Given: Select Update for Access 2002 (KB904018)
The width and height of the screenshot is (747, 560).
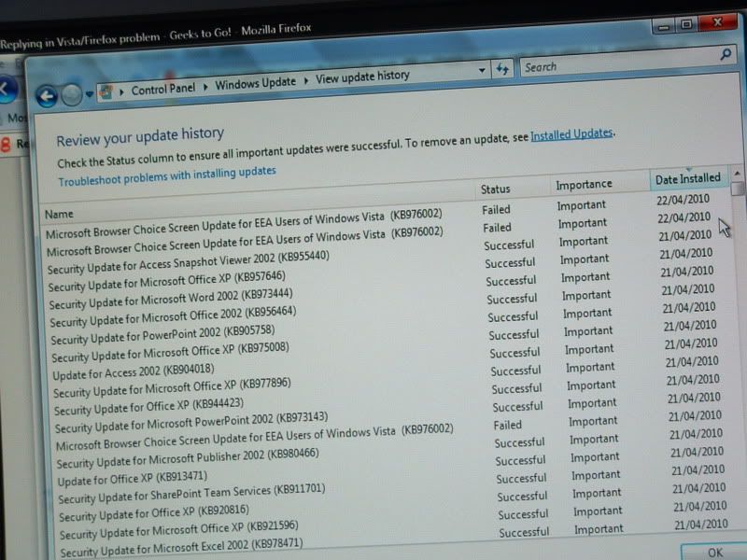Looking at the screenshot, I should coord(134,371).
